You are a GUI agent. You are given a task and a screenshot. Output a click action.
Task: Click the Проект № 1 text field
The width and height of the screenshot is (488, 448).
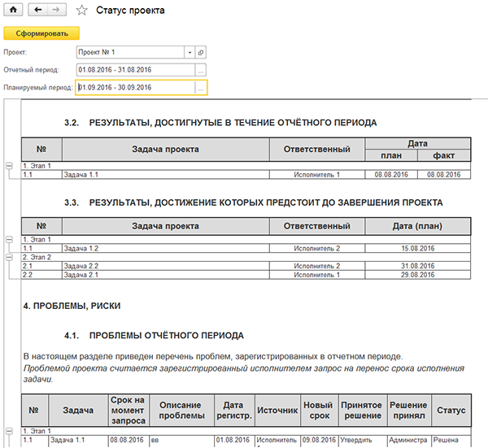[x=129, y=52]
